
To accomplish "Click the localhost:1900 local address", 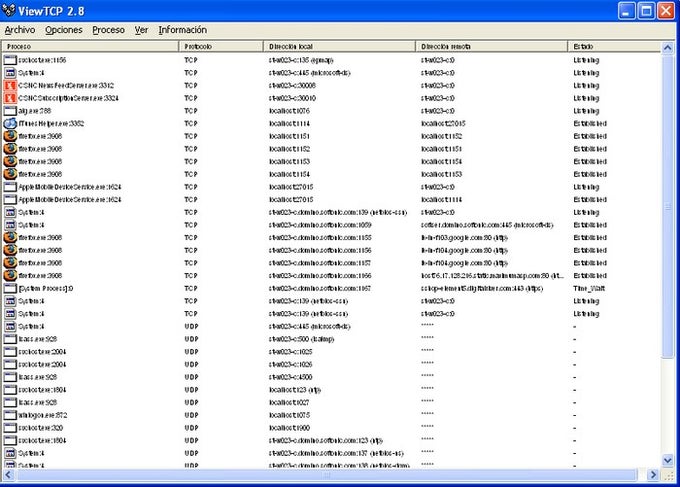I will (289, 428).
